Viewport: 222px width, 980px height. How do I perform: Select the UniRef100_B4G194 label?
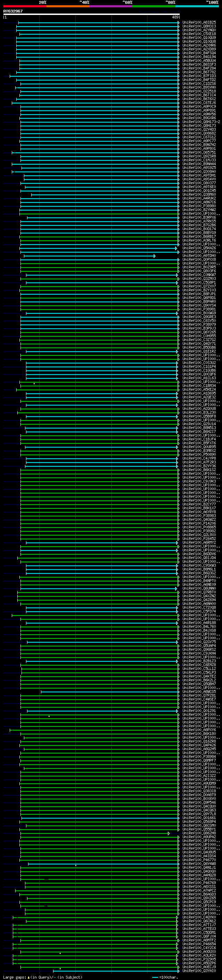(x=199, y=57)
